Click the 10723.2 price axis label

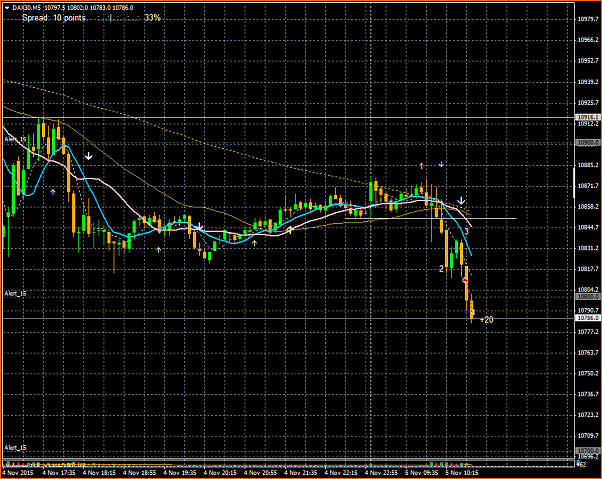(588, 415)
